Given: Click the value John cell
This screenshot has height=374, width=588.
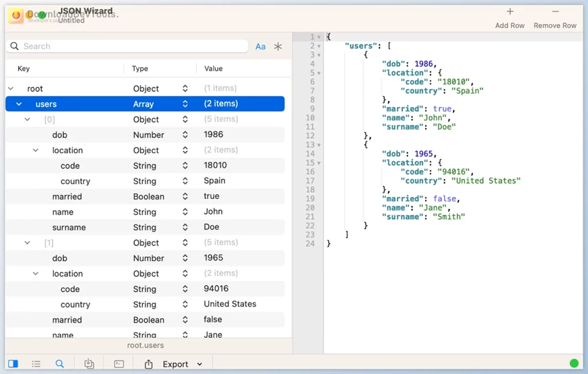Looking at the screenshot, I should pyautogui.click(x=213, y=211).
